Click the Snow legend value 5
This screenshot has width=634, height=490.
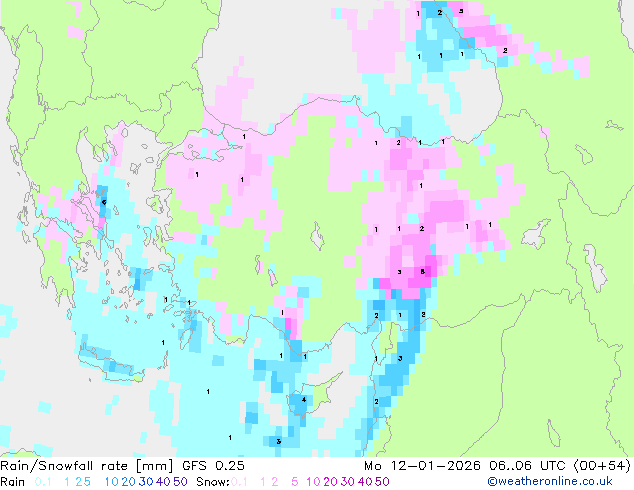point(295,482)
